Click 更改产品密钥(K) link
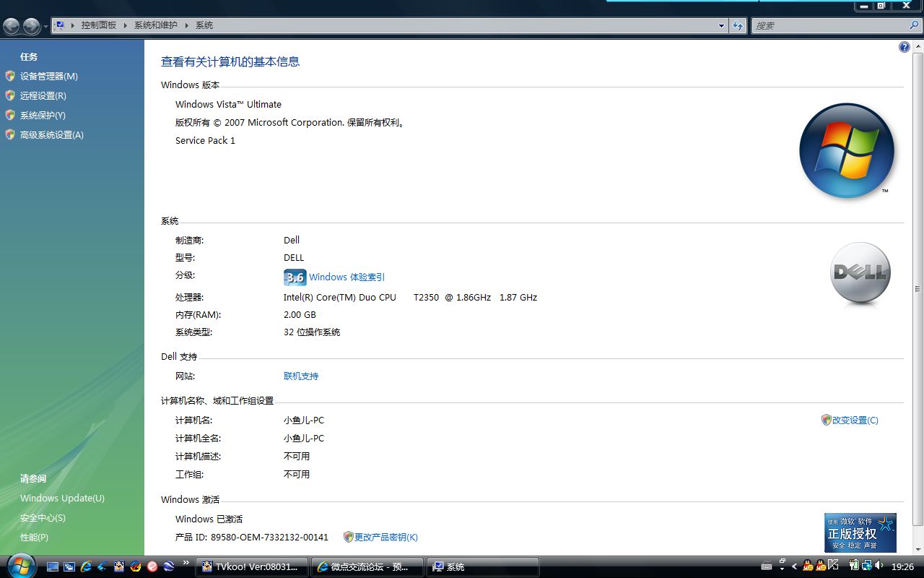Image resolution: width=924 pixels, height=578 pixels. click(386, 537)
